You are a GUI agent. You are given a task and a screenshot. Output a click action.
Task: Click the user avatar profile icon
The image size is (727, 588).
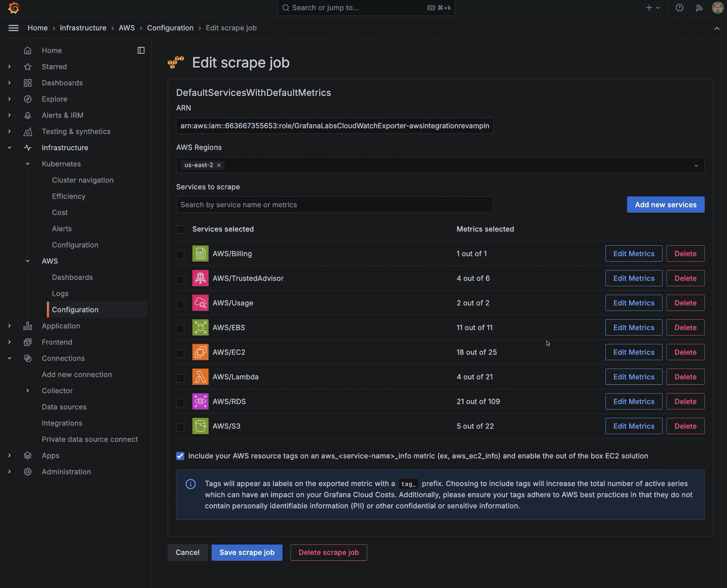717,8
